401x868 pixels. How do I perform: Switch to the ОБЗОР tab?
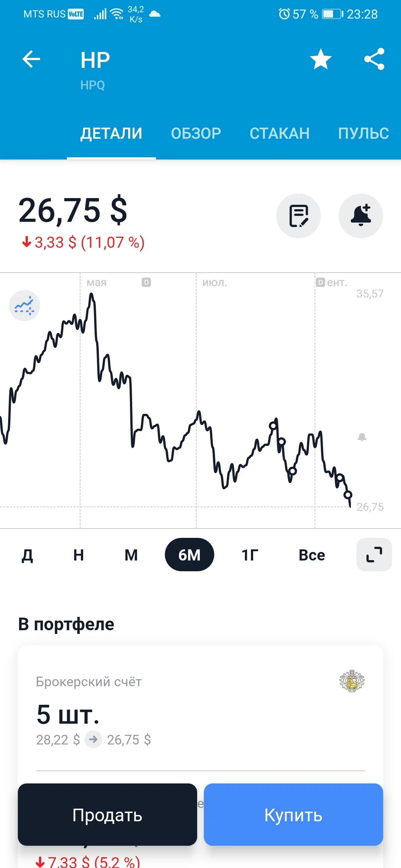[196, 133]
